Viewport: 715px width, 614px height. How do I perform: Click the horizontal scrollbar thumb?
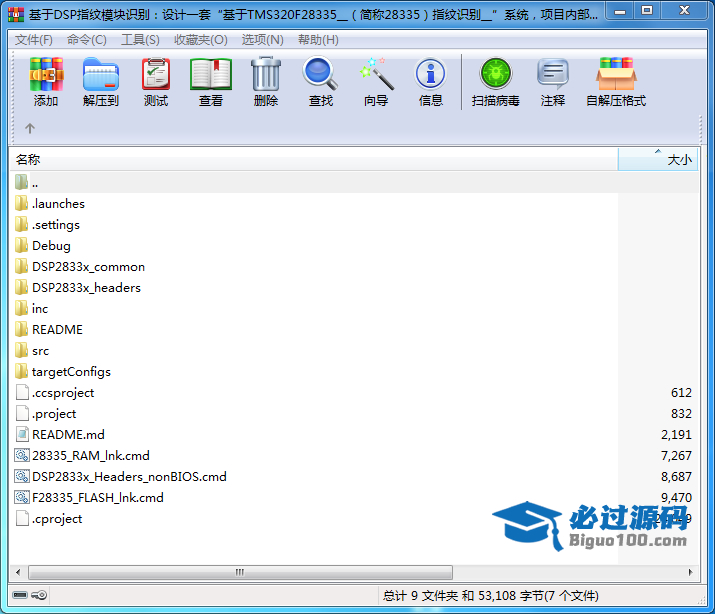click(240, 573)
